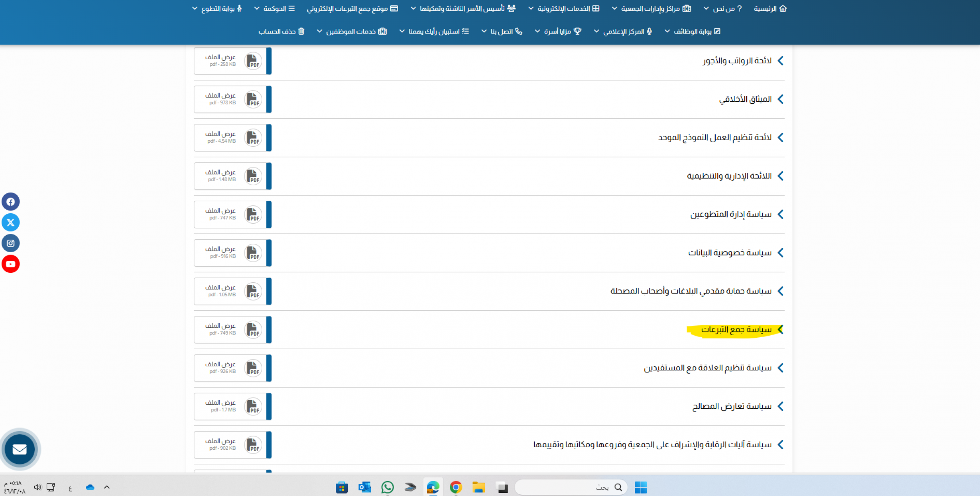This screenshot has width=980, height=496.
Task: Open the بوابة الوظائف dropdown menu
Action: [693, 31]
